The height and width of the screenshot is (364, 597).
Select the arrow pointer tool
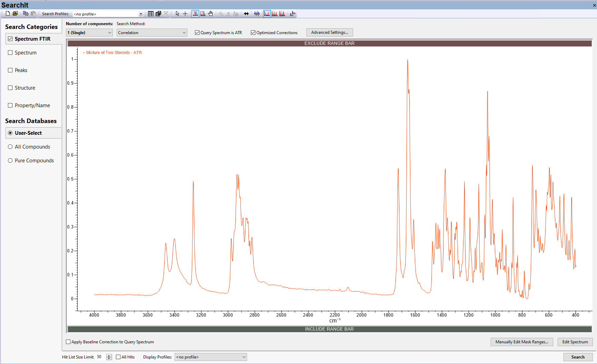click(177, 14)
